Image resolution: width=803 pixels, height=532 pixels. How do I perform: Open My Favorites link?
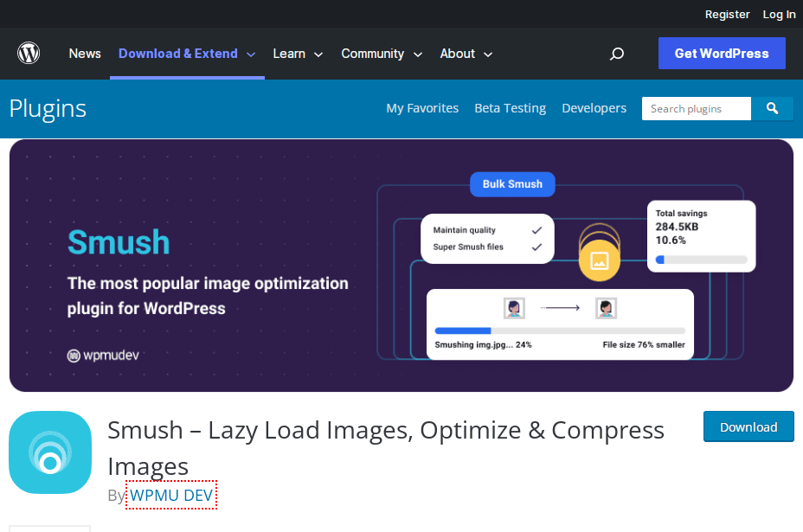click(x=422, y=108)
